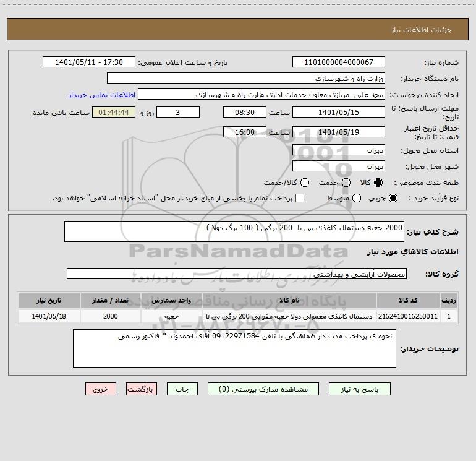Click the announcement date field 1401/05/11 - 17:30
Screen dimensions: 476x461
pyautogui.click(x=89, y=62)
